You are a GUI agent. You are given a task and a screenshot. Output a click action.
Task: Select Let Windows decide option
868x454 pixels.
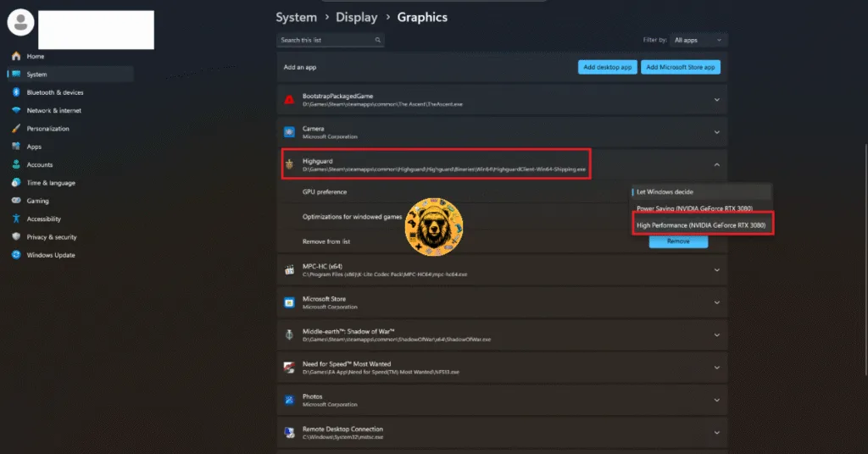pos(701,192)
